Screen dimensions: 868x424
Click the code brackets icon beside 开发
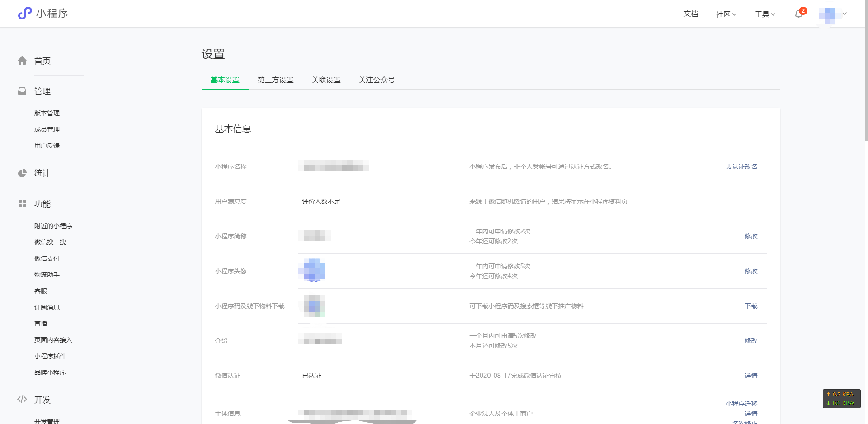point(22,399)
